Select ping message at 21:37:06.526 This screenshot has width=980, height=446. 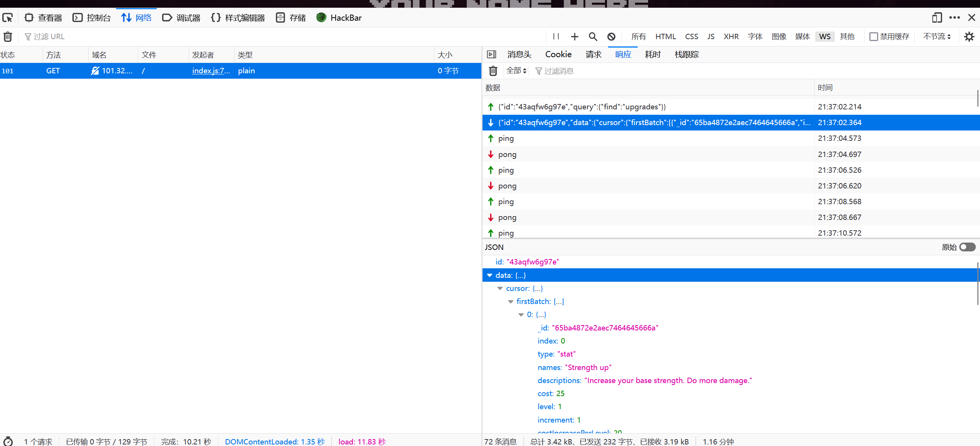[731, 170]
